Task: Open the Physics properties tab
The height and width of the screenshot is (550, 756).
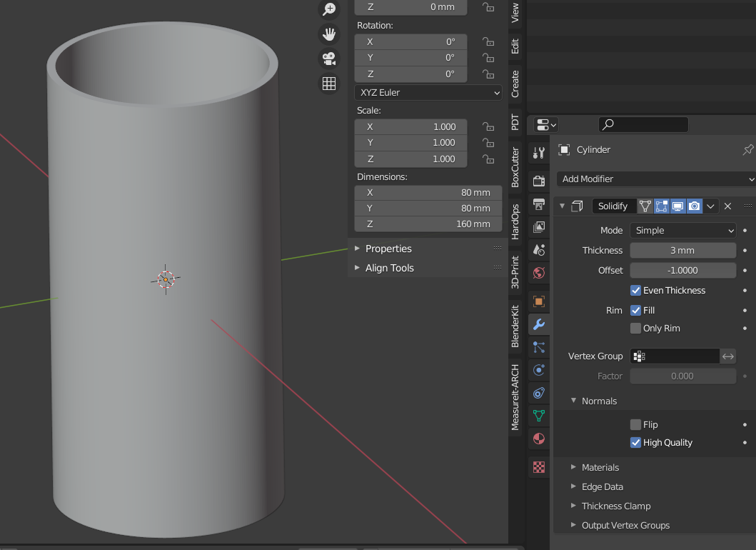Action: click(x=539, y=369)
